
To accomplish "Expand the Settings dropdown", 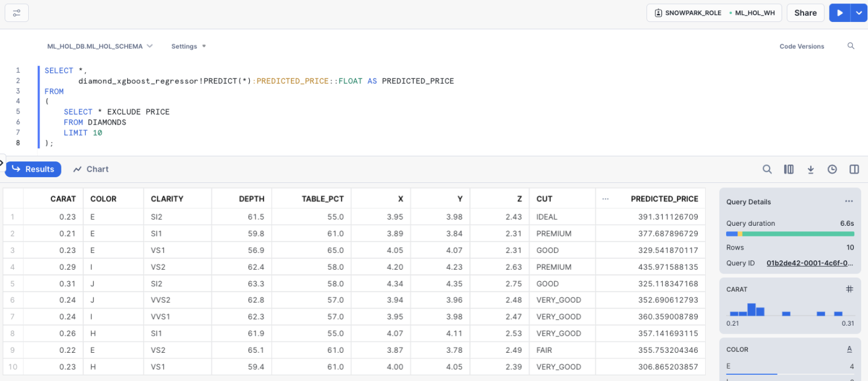I will pyautogui.click(x=188, y=46).
